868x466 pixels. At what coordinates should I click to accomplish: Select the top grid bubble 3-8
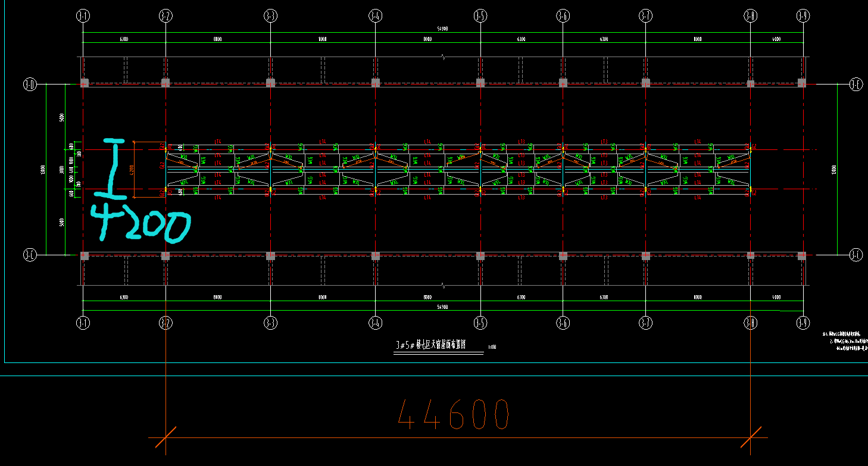pyautogui.click(x=750, y=16)
